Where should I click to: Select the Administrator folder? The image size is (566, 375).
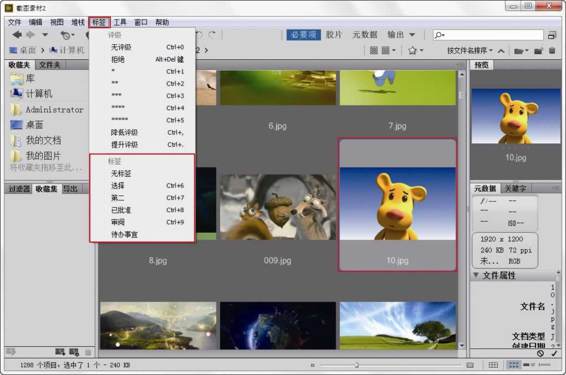[x=48, y=109]
